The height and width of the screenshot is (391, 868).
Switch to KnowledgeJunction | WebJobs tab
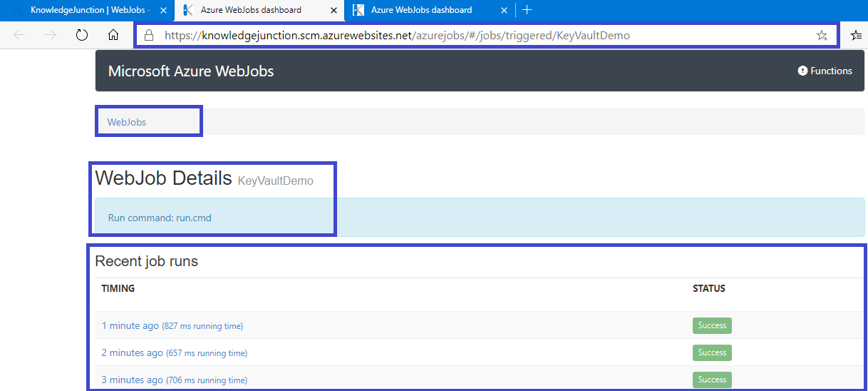(89, 10)
